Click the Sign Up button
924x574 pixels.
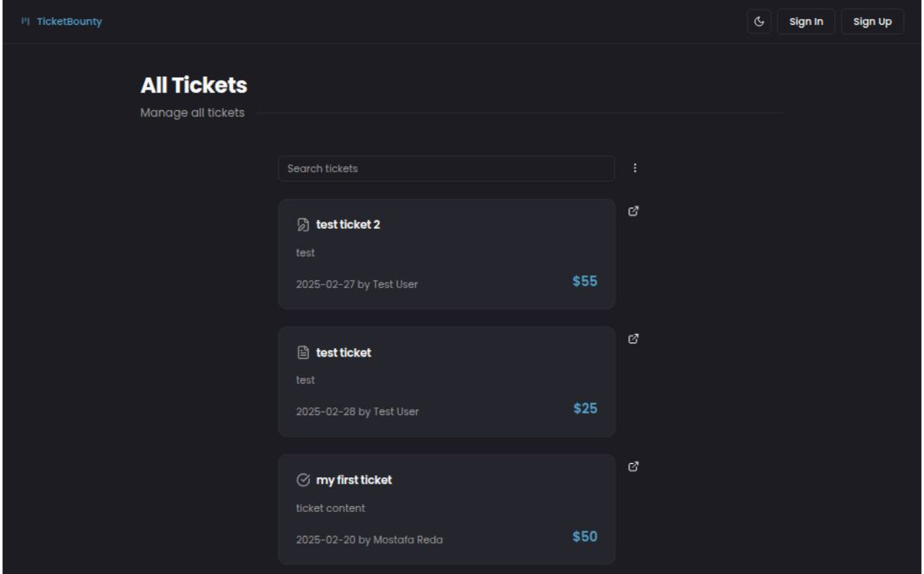pos(872,21)
